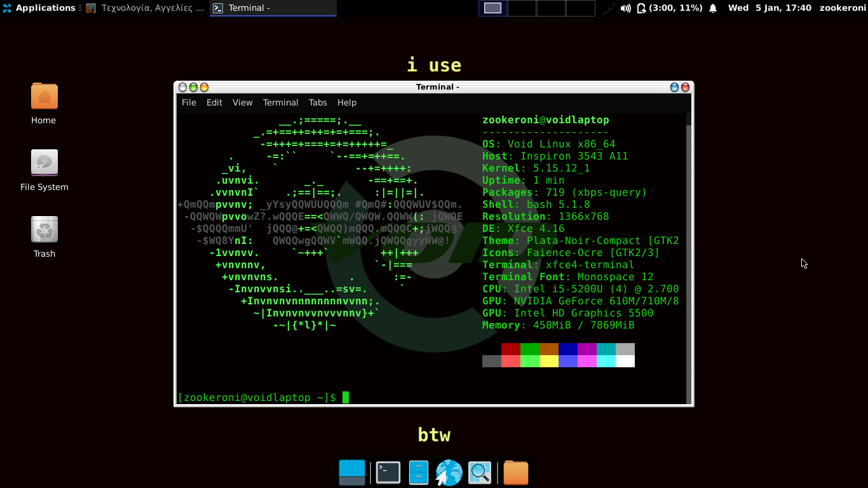Select the Home desktop icon

point(44,104)
